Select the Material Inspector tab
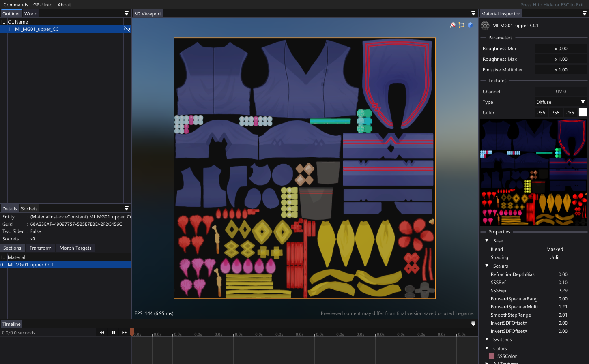Viewport: 589px width, 364px height. point(501,14)
